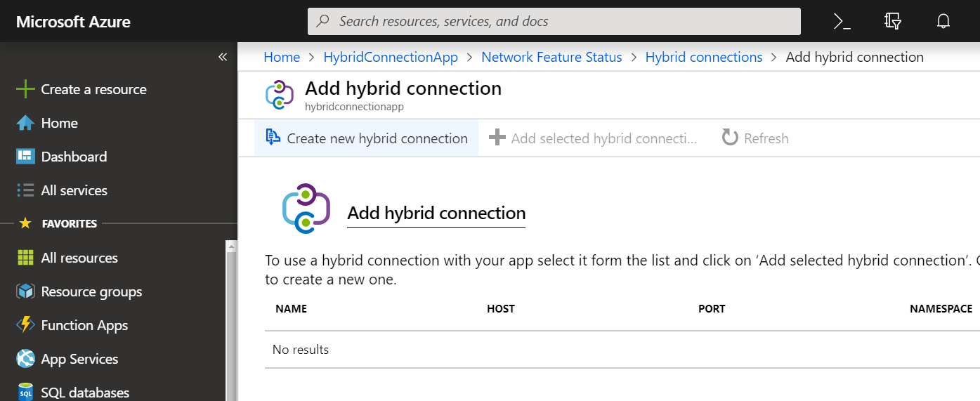Click the Refresh toolbar button

click(755, 138)
